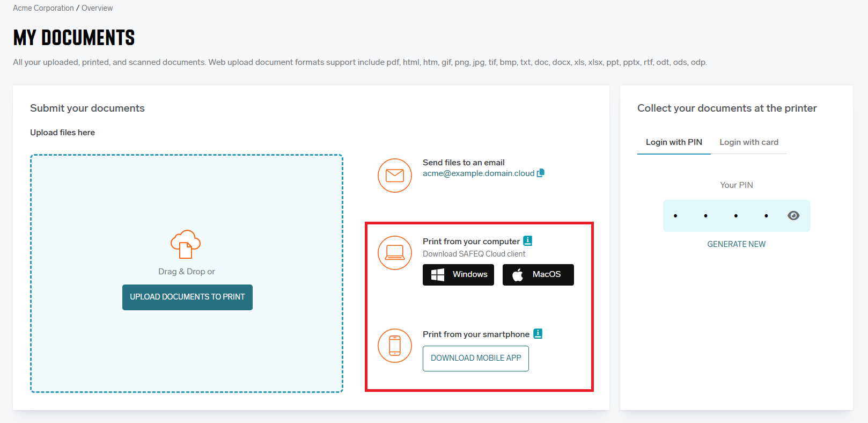Reveal PIN with the eye icon
Screen dimensions: 868x423
(x=793, y=216)
